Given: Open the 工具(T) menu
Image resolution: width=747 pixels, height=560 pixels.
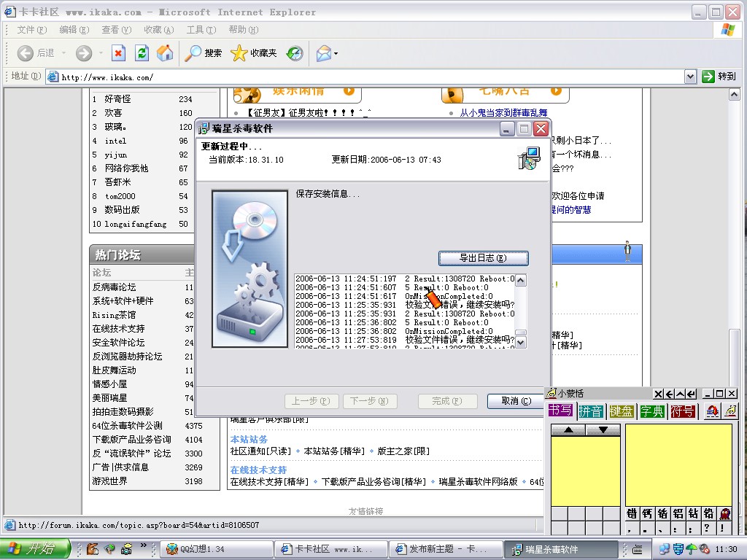Looking at the screenshot, I should click(201, 29).
